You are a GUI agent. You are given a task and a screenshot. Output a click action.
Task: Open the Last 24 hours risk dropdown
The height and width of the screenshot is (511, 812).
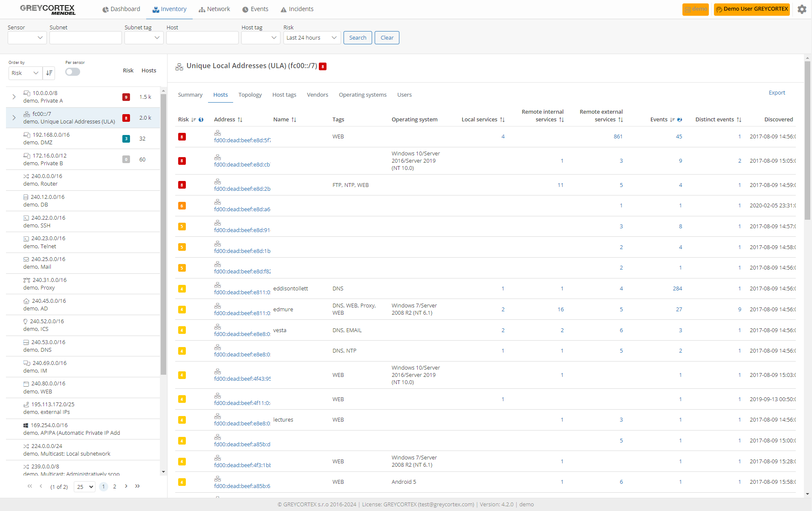click(x=312, y=37)
